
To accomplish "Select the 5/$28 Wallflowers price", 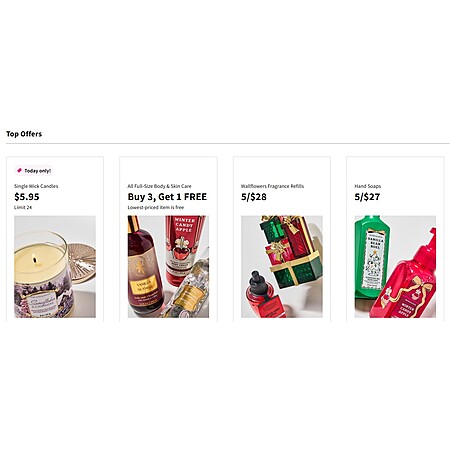I will coord(254,197).
